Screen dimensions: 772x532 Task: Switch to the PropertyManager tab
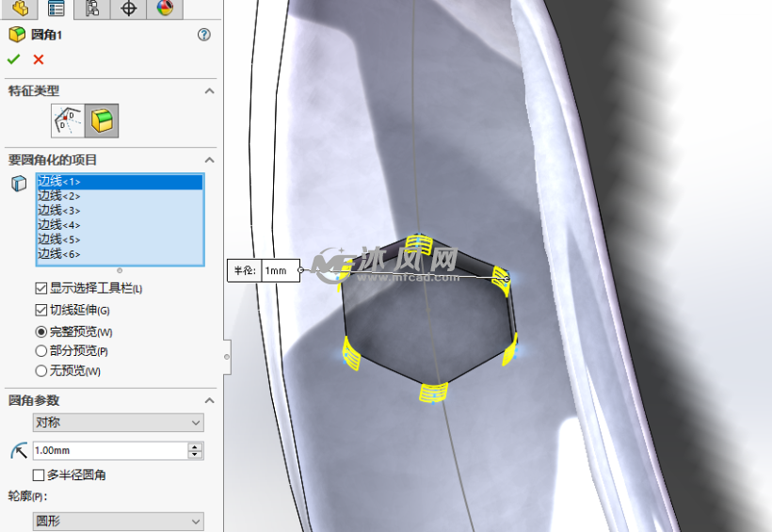pyautogui.click(x=56, y=8)
